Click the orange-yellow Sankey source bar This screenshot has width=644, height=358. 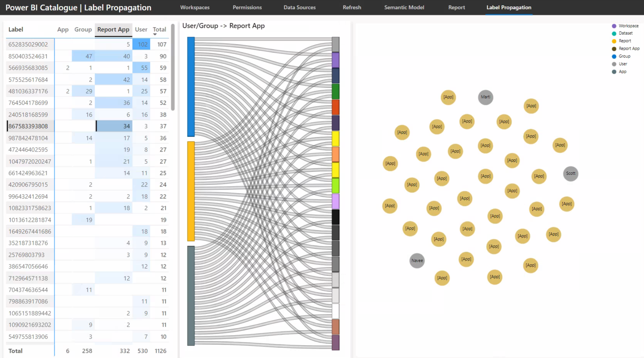[x=191, y=191]
